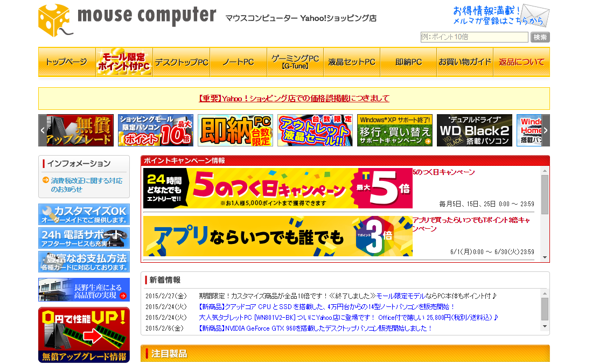Image resolution: width=599 pixels, height=364 pixels.
Task: Open the カスタマイズOK sidebar banner
Action: pos(84,214)
